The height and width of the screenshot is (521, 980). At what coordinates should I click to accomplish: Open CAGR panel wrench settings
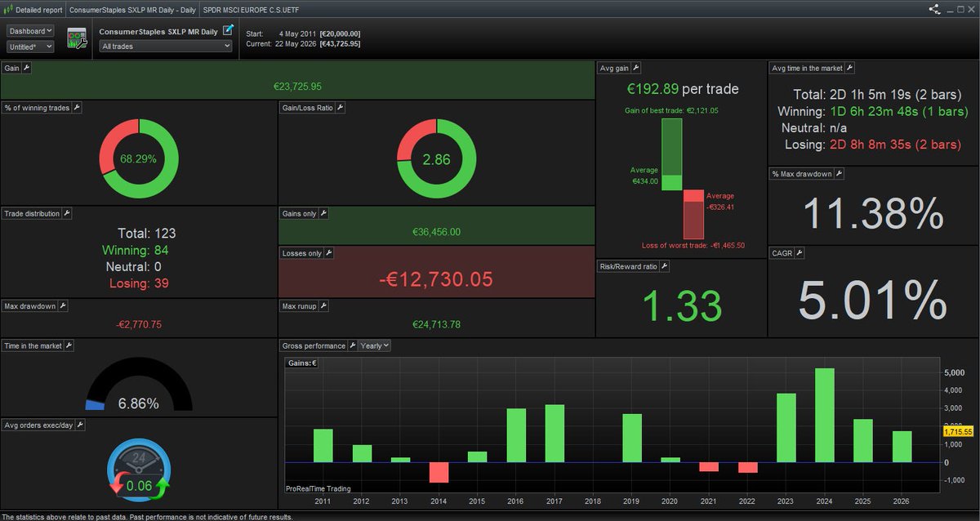pos(800,253)
